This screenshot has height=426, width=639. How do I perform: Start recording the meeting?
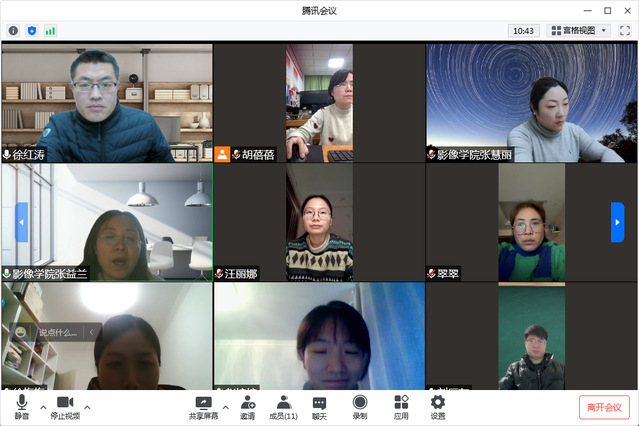pyautogui.click(x=359, y=407)
